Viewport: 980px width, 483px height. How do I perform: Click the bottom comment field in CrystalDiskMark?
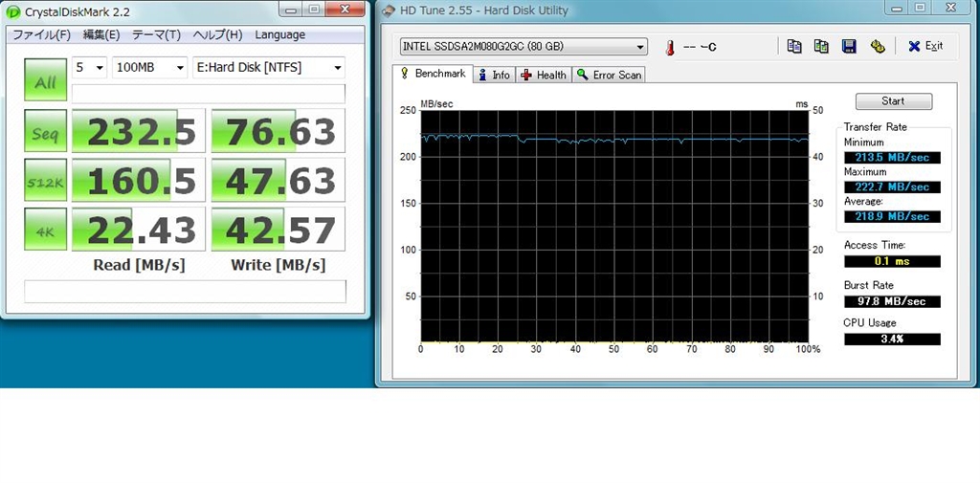(185, 291)
